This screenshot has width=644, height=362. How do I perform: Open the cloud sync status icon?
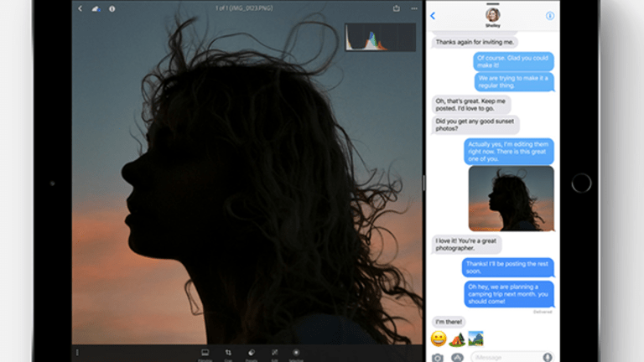(x=96, y=8)
